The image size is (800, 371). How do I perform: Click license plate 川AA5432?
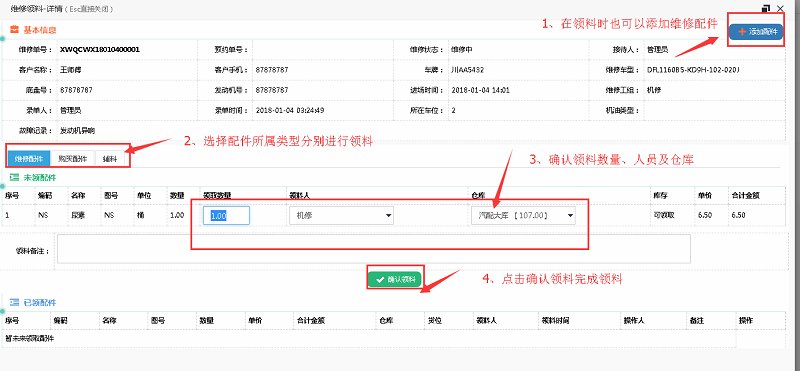point(467,69)
